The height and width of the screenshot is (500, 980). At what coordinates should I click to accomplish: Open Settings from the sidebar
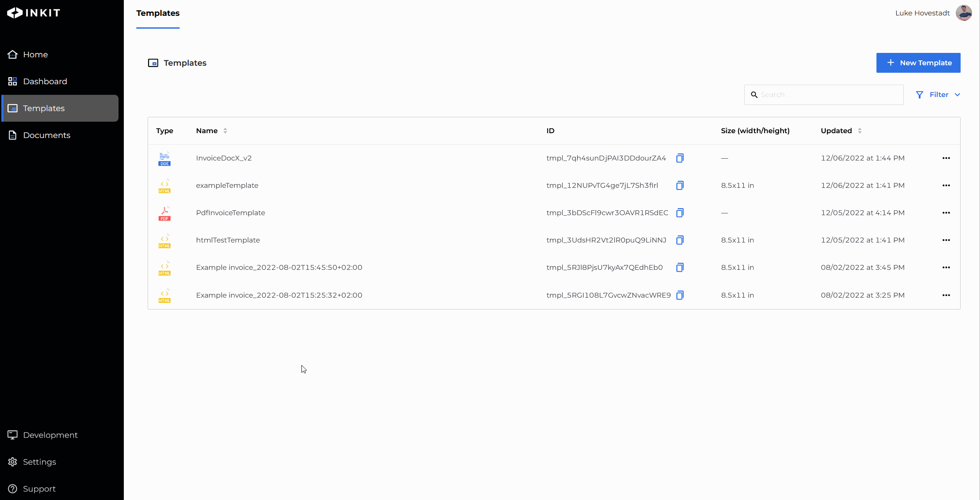(39, 462)
